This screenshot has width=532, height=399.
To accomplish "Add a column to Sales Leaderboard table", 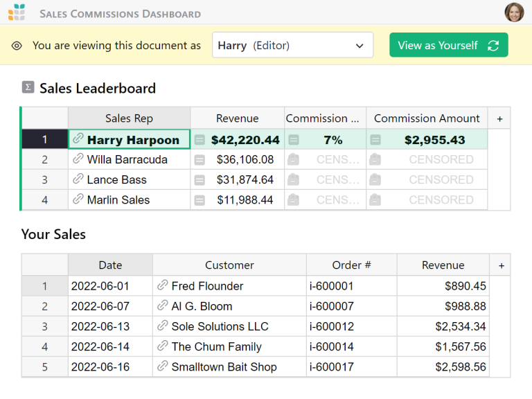I will 499,118.
